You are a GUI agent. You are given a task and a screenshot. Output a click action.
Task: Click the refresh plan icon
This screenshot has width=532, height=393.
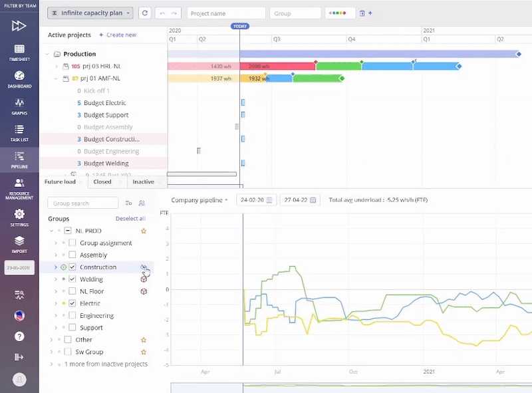(x=145, y=13)
